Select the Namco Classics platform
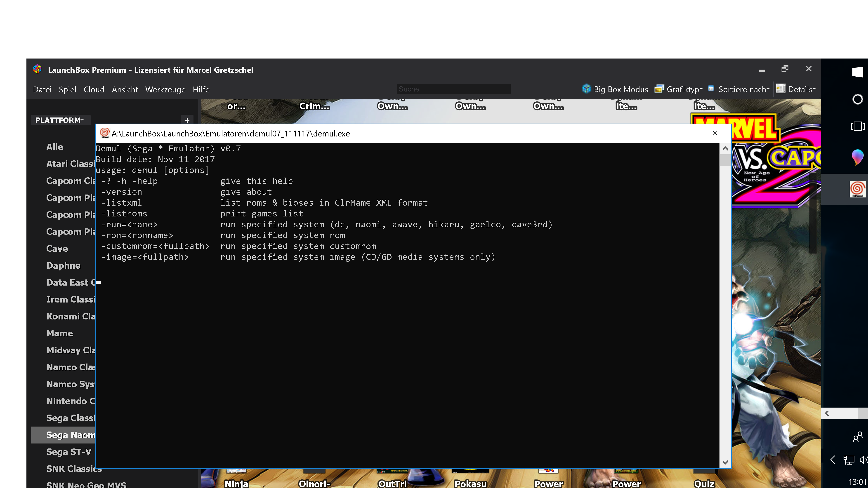868x488 pixels. 71,367
